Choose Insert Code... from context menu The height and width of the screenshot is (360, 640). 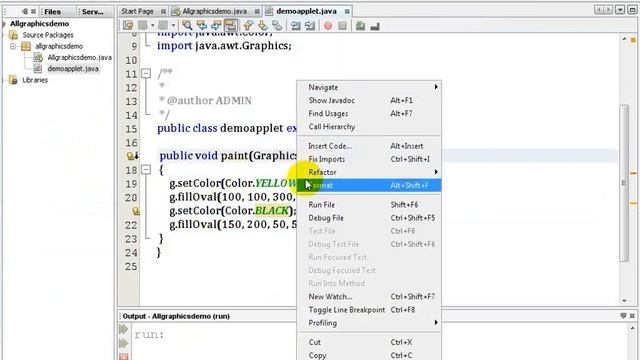369,146
